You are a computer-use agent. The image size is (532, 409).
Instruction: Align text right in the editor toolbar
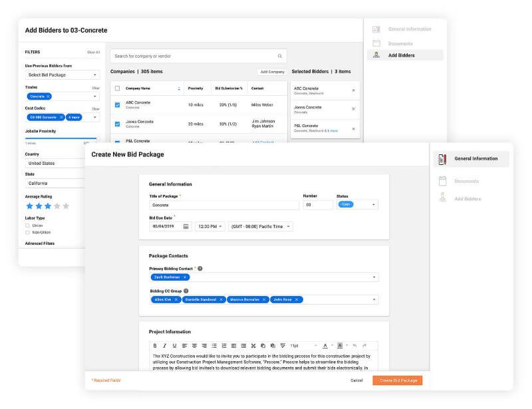pyautogui.click(x=204, y=346)
